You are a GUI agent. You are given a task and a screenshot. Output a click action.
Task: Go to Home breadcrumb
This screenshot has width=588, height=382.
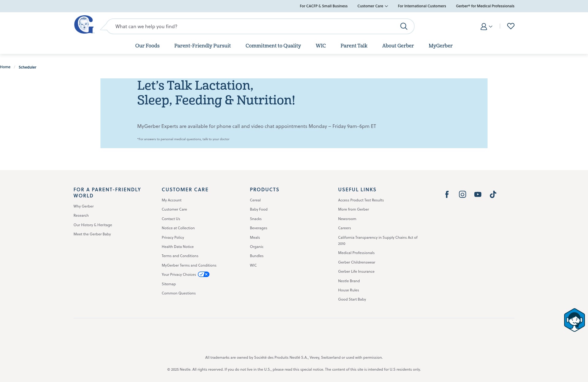click(x=5, y=67)
